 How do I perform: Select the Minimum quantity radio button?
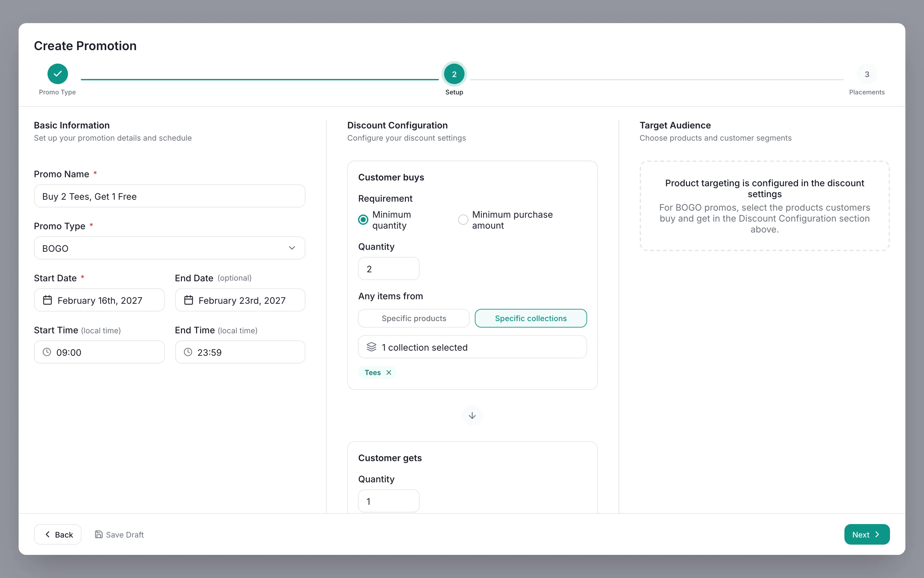pyautogui.click(x=363, y=219)
